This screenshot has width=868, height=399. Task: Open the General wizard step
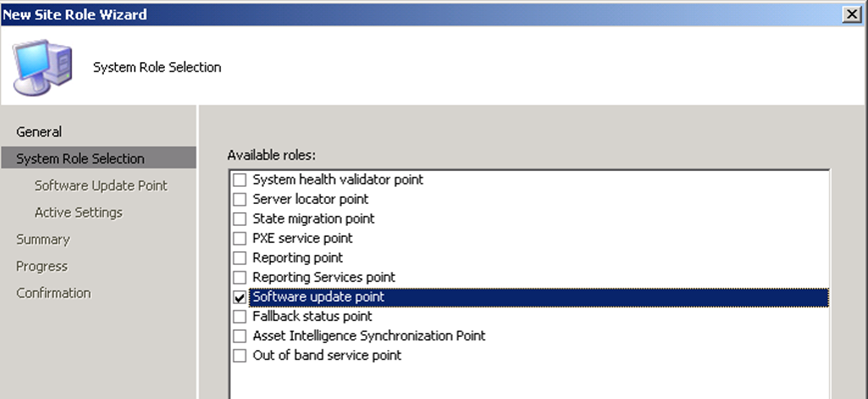click(39, 132)
